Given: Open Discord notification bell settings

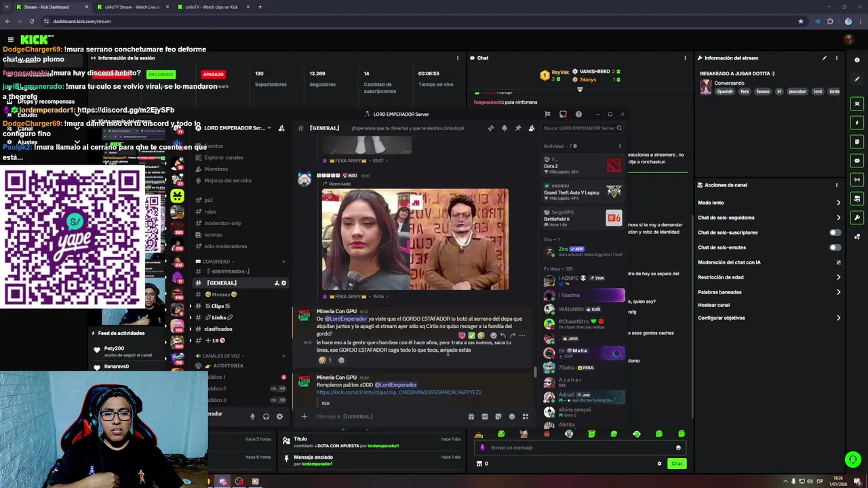Looking at the screenshot, I should click(504, 128).
